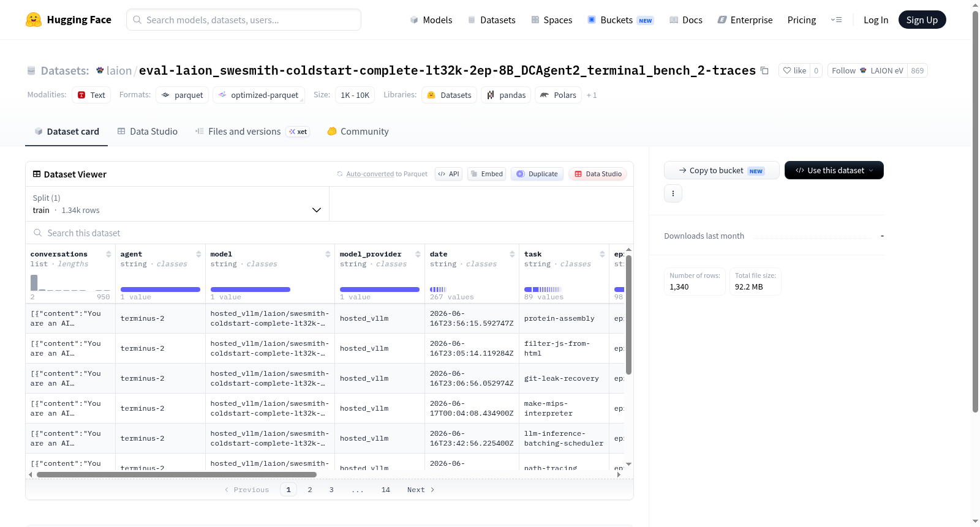Click the Duplicate button

(537, 174)
